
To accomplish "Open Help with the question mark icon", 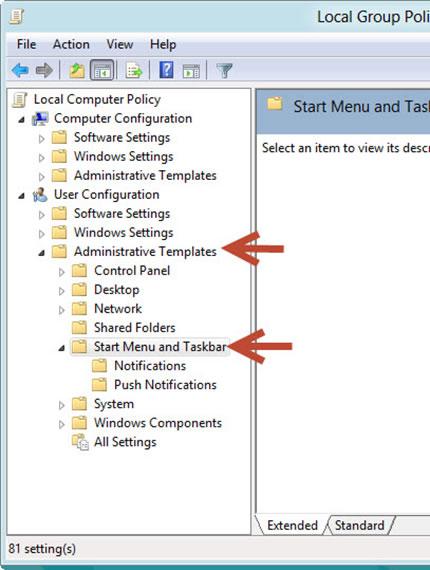I will click(166, 70).
